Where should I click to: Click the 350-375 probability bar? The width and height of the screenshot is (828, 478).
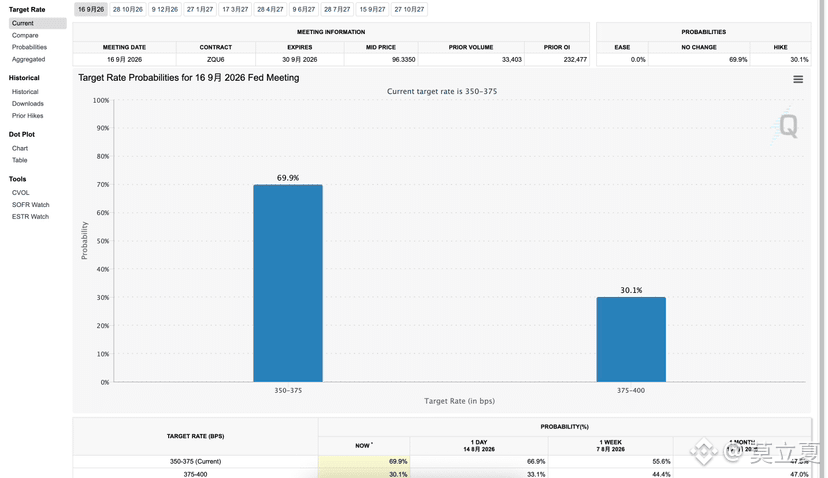(288, 283)
